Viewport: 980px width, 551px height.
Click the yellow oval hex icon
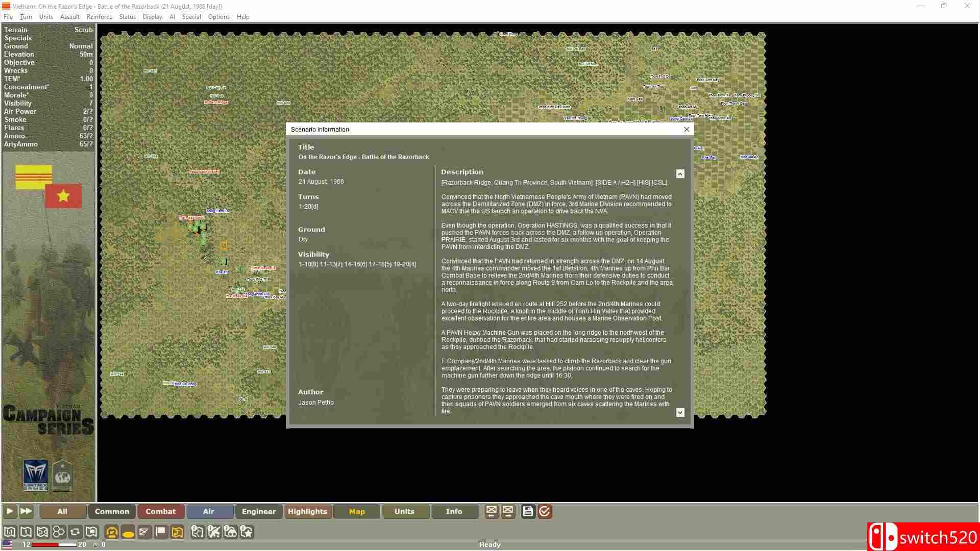tap(128, 532)
